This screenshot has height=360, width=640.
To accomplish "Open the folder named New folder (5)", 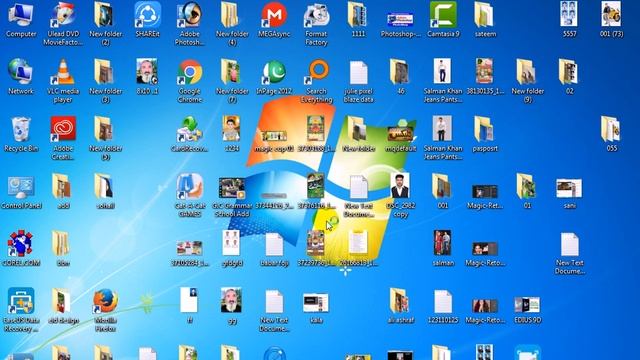I will pos(105,138).
